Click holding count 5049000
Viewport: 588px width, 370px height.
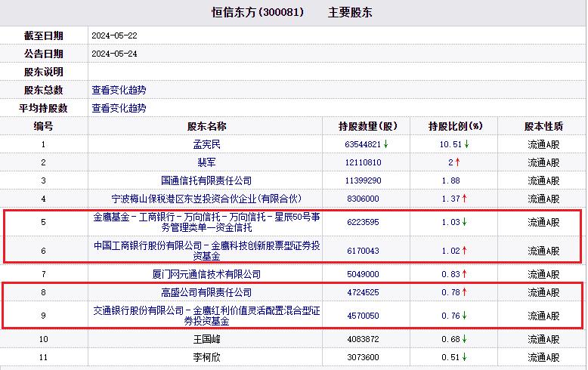(363, 275)
